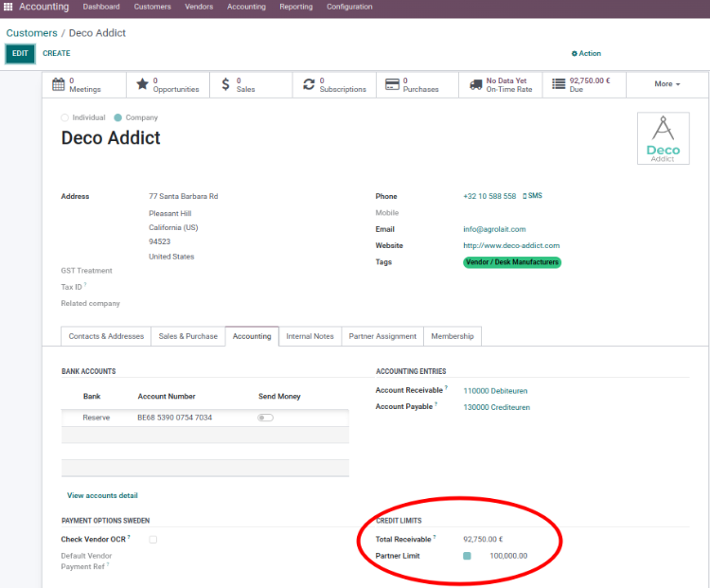Click the Subscriptions refresh icon
Viewport: 710px width, 588px height.
pyautogui.click(x=309, y=84)
